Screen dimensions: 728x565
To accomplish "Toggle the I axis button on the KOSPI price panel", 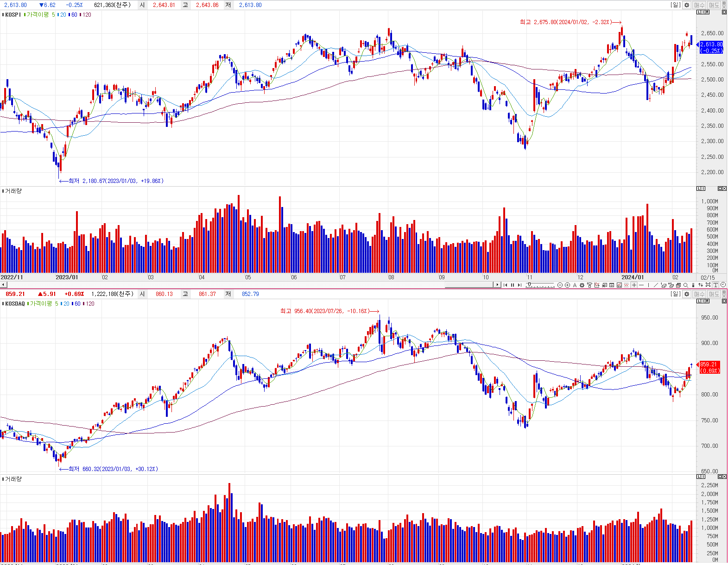I will 703,12.
